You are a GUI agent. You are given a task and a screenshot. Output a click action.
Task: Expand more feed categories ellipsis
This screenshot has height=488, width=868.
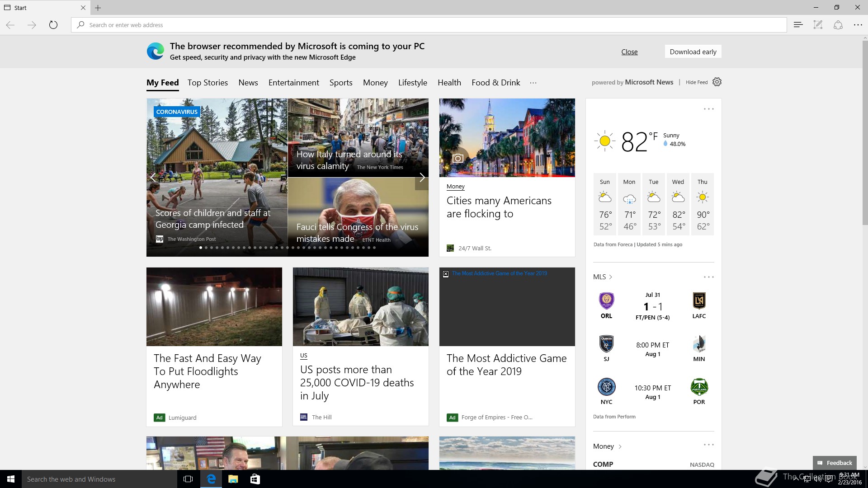click(533, 83)
